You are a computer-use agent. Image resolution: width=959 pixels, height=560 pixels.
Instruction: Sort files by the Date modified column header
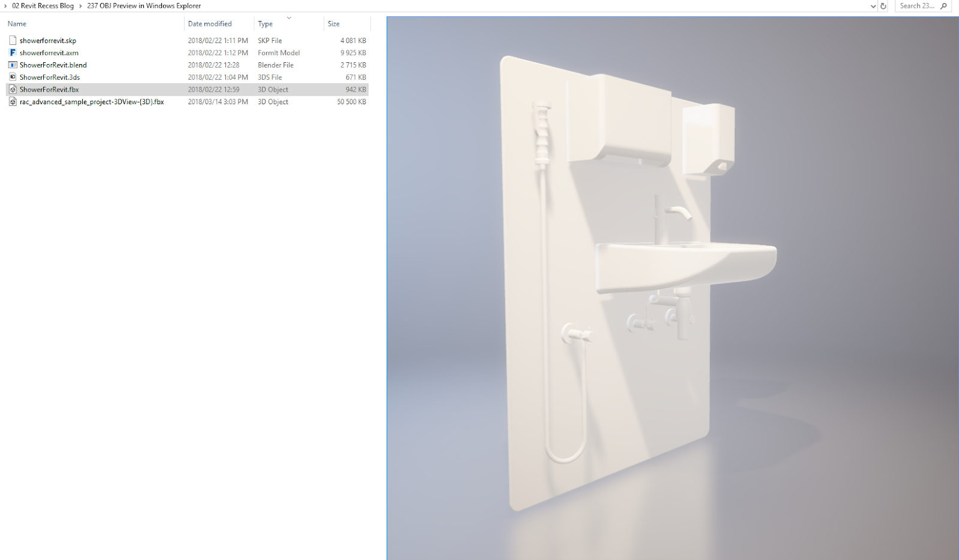tap(210, 23)
